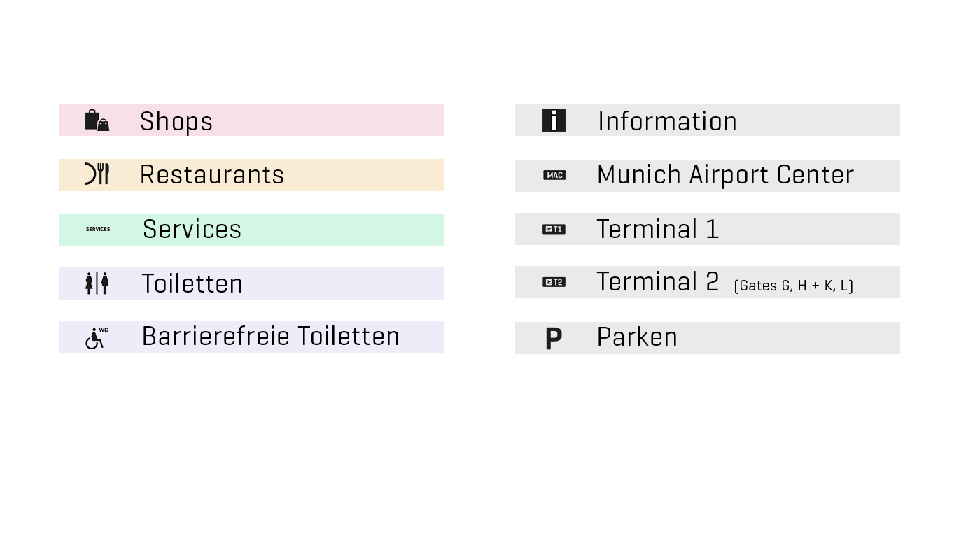Viewport: 980px width, 560px height.
Task: Click the black information 'i' icon
Action: (554, 120)
